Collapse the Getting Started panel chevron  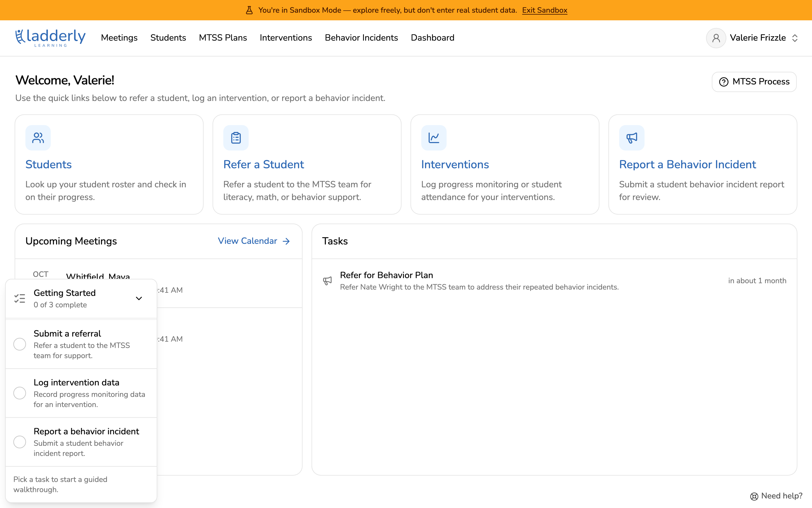[139, 298]
